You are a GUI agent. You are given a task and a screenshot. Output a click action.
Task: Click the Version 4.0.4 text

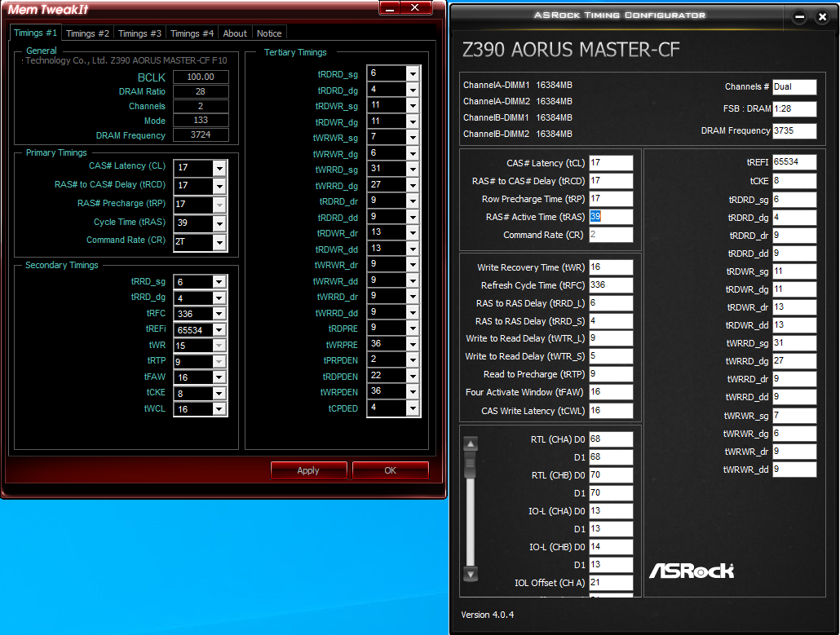[x=488, y=615]
